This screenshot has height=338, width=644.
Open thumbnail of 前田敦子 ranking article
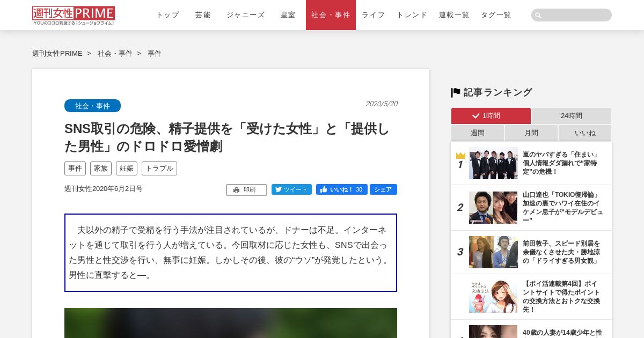click(493, 252)
